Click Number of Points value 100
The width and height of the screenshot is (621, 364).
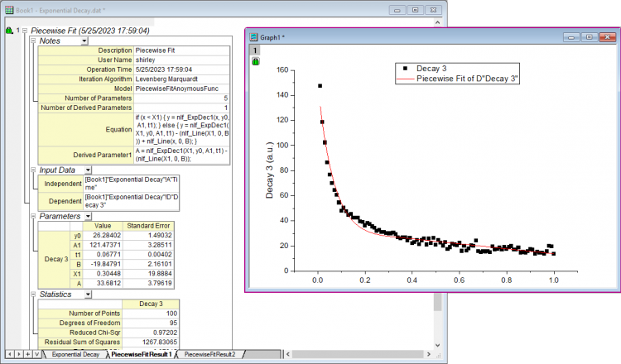tap(151, 314)
